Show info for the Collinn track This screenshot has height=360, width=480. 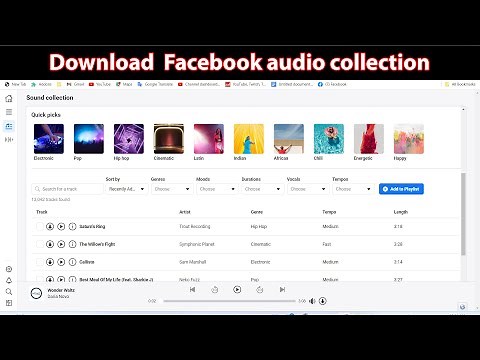[72, 262]
